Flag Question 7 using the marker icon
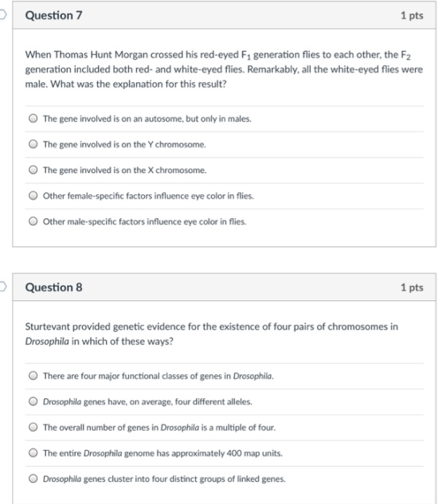Image resolution: width=446 pixels, height=504 pixels. pos(2,14)
